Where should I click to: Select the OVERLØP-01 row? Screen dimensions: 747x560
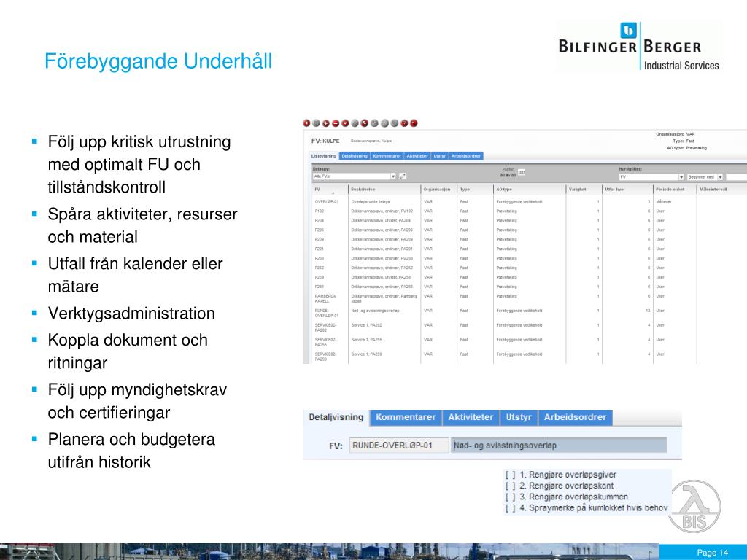coord(529,201)
